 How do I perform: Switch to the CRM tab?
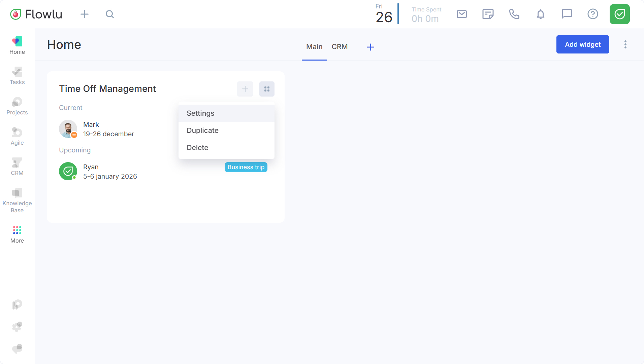[x=340, y=47]
